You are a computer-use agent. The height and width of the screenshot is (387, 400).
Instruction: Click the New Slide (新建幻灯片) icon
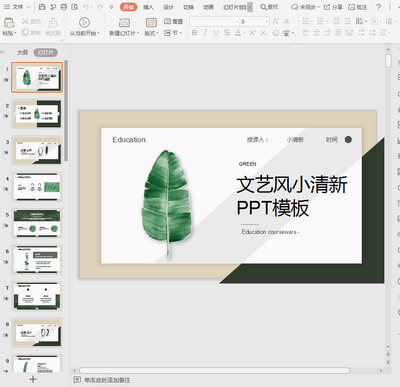124,22
